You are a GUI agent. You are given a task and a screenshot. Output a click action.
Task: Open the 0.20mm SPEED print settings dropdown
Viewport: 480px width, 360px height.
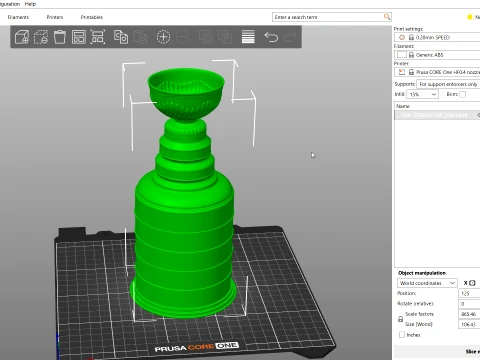pos(437,37)
